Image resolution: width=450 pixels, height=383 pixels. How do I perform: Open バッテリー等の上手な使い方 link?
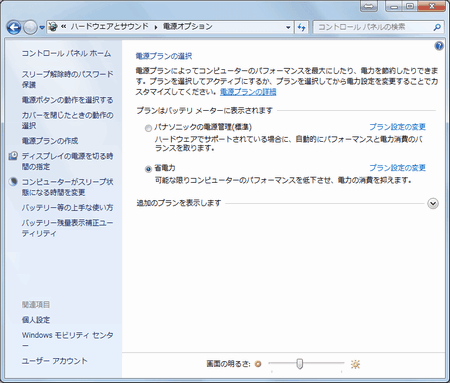(68, 208)
